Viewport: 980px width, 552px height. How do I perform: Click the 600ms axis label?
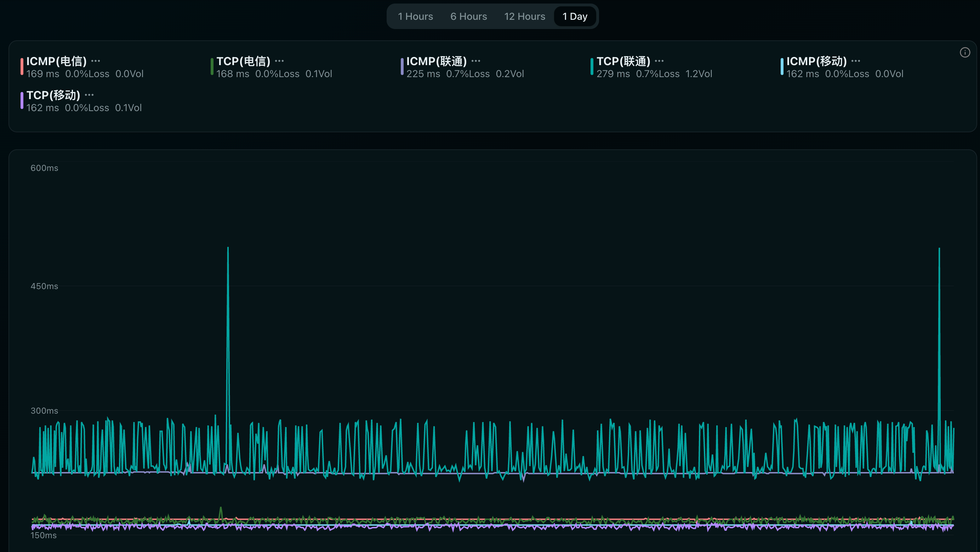(x=44, y=168)
